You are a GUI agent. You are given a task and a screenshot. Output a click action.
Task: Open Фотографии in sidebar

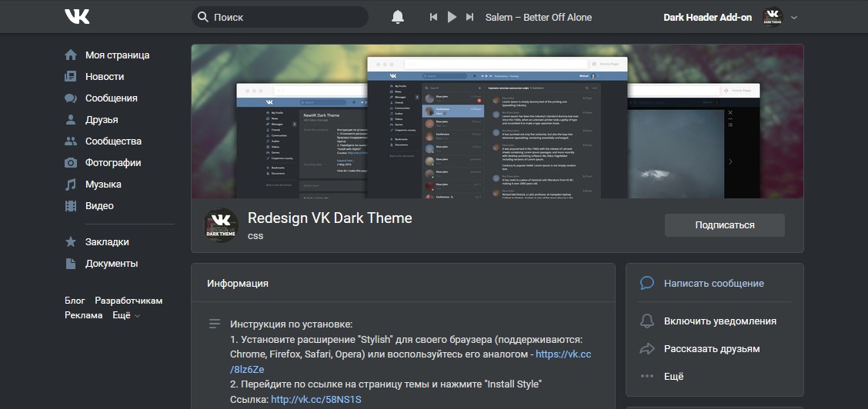coord(113,163)
